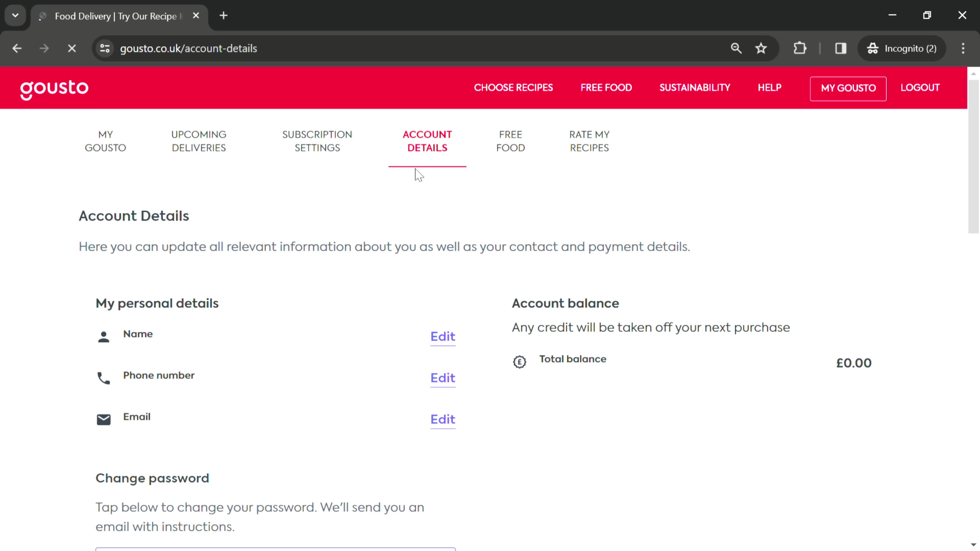Open the Extensions puzzle icon
Screen dimensions: 980x551
click(800, 48)
